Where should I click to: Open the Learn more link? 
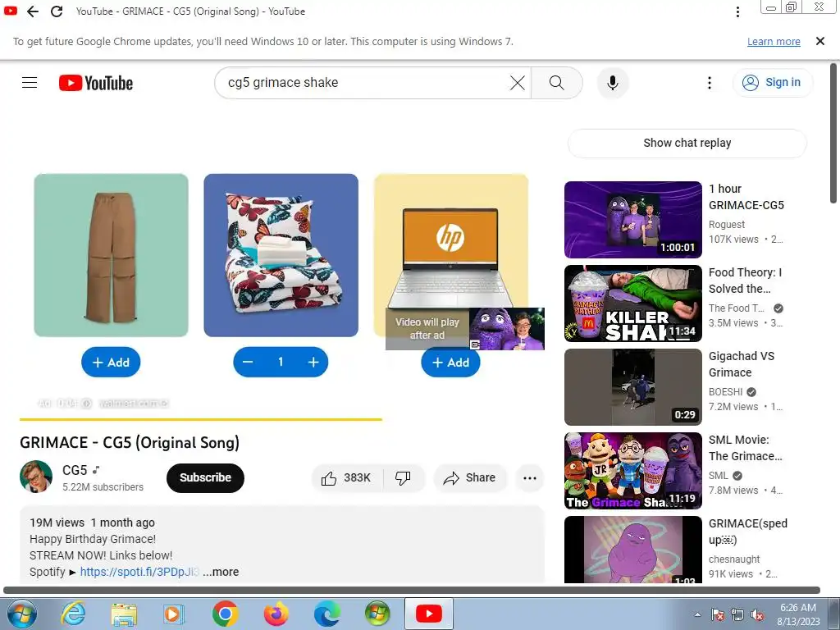[774, 41]
